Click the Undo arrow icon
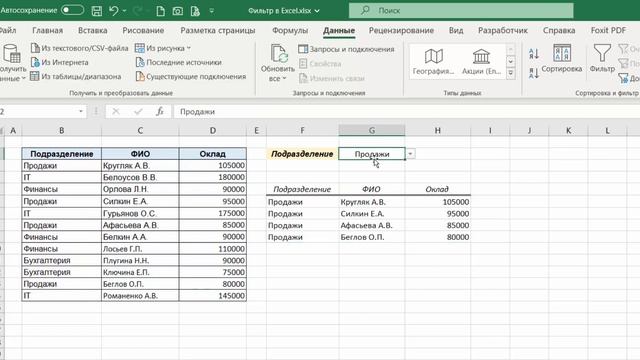 114,11
